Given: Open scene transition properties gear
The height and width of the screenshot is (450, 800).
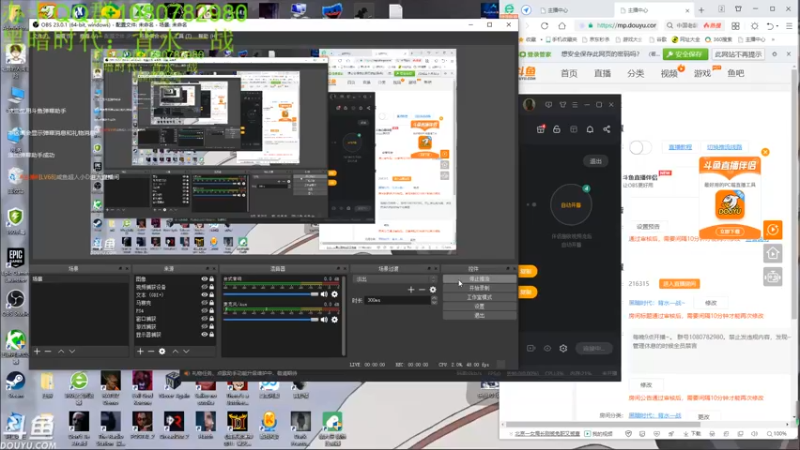Looking at the screenshot, I should (433, 290).
